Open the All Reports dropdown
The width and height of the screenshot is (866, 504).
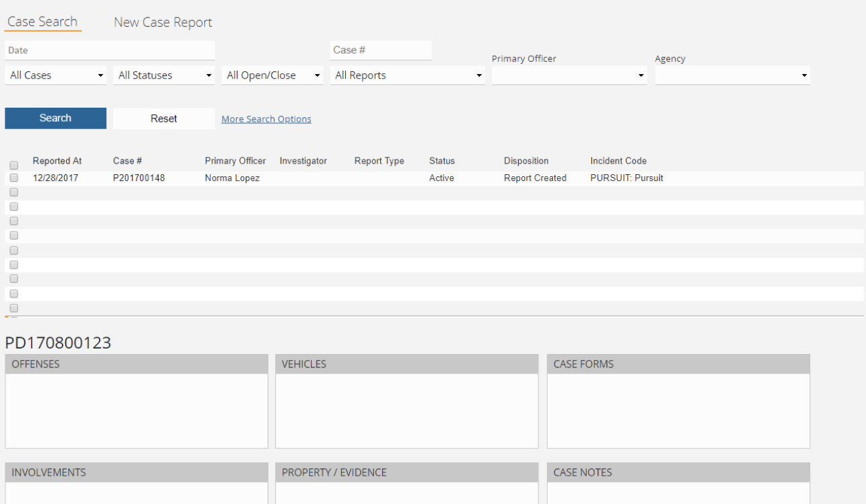click(408, 75)
